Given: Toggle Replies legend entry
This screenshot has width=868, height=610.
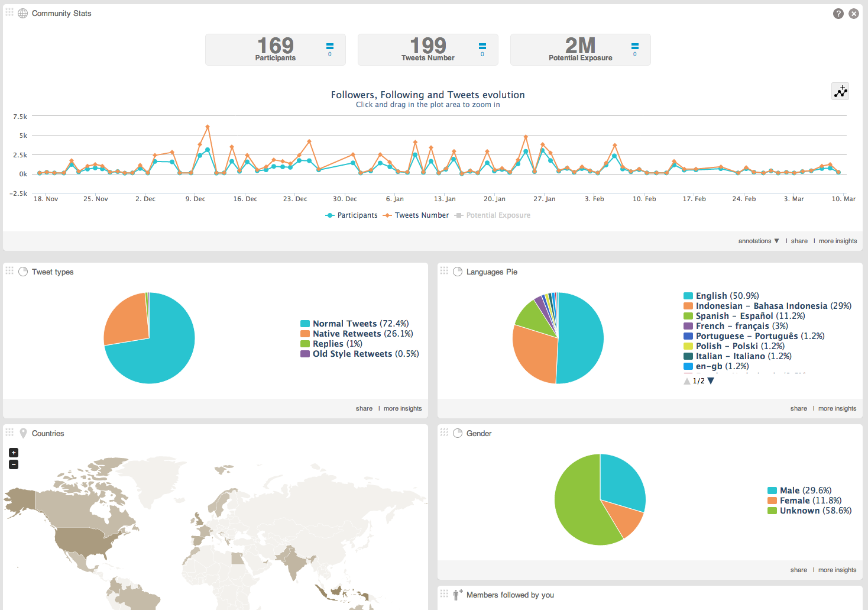Looking at the screenshot, I should tap(331, 344).
